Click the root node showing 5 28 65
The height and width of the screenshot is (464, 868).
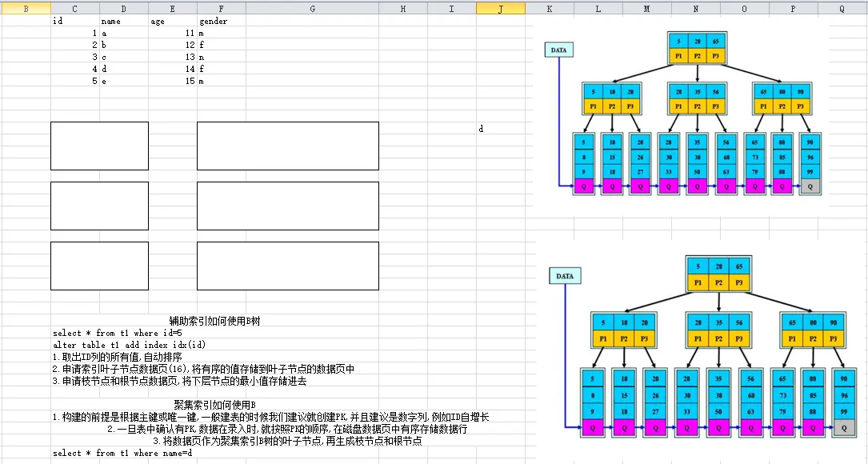(x=697, y=45)
